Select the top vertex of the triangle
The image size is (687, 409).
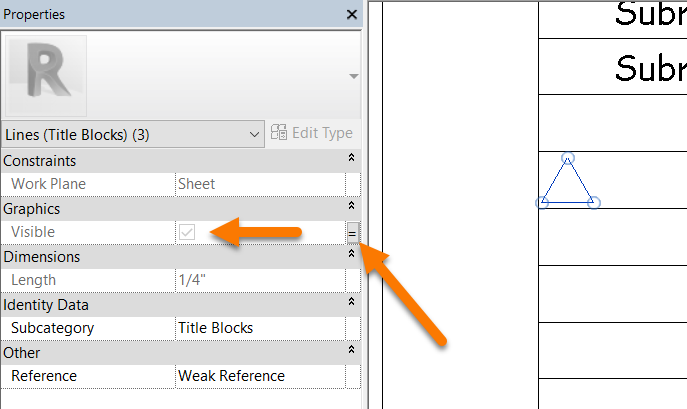pyautogui.click(x=567, y=158)
